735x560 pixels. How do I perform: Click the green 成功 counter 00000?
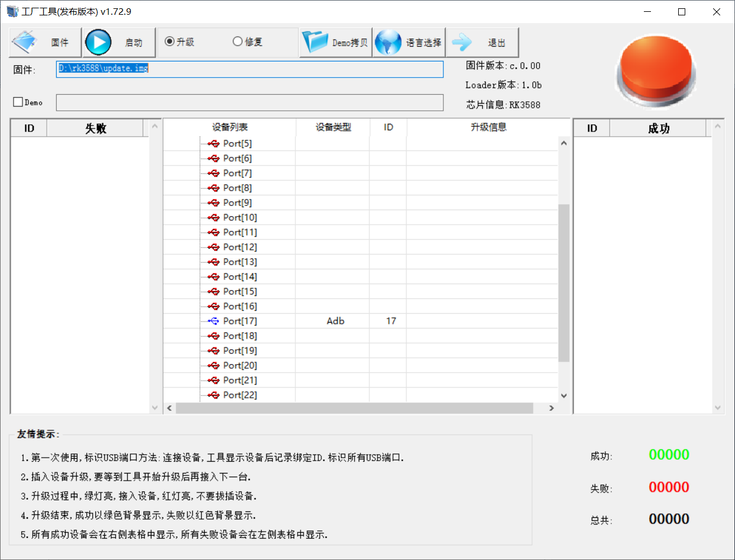(x=669, y=455)
